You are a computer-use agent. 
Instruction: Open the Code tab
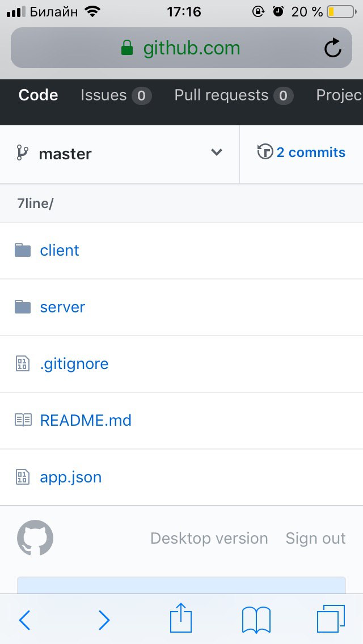pos(38,95)
